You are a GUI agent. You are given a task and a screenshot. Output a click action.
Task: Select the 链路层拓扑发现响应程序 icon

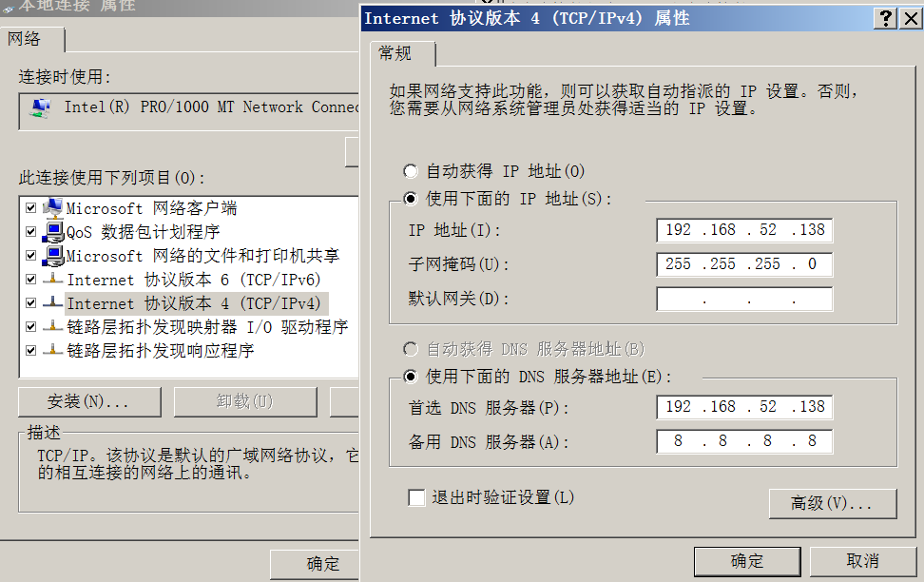tap(53, 351)
